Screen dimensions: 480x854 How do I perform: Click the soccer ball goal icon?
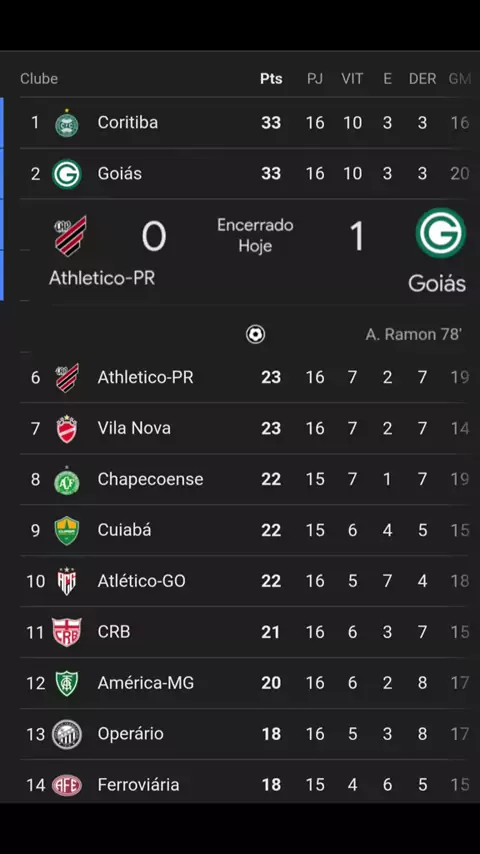(x=255, y=334)
